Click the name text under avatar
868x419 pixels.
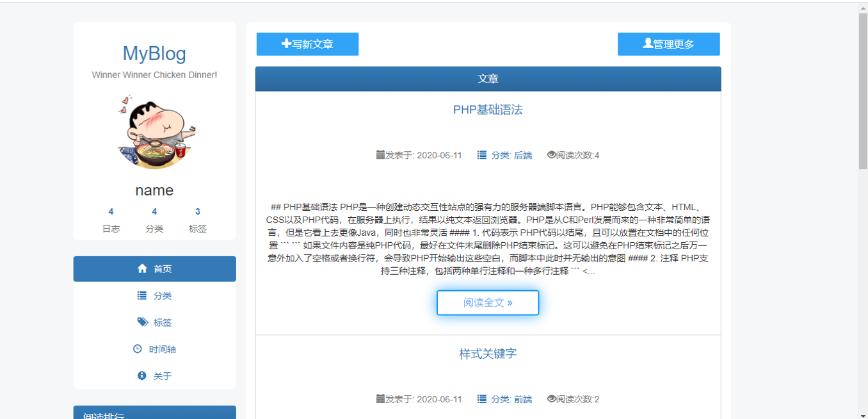pos(154,190)
